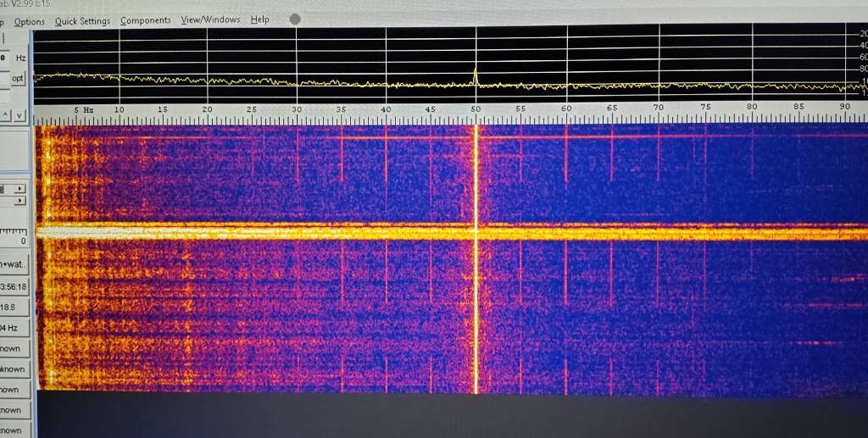Click the opt button beside the spectrum
The height and width of the screenshot is (438, 868).
pos(17,78)
